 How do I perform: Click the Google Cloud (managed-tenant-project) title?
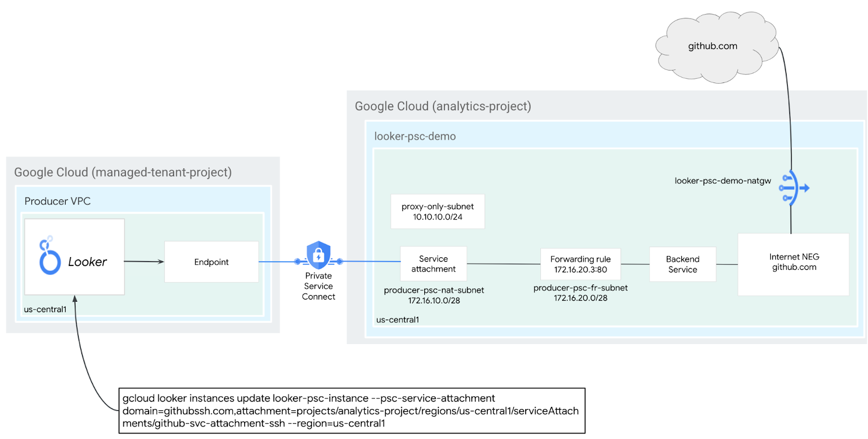[x=123, y=173]
